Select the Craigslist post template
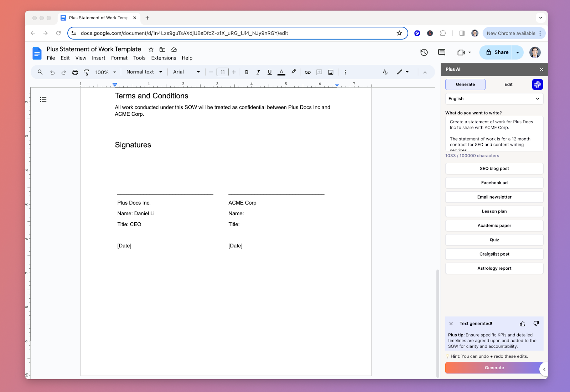This screenshot has height=392, width=570. (x=494, y=254)
